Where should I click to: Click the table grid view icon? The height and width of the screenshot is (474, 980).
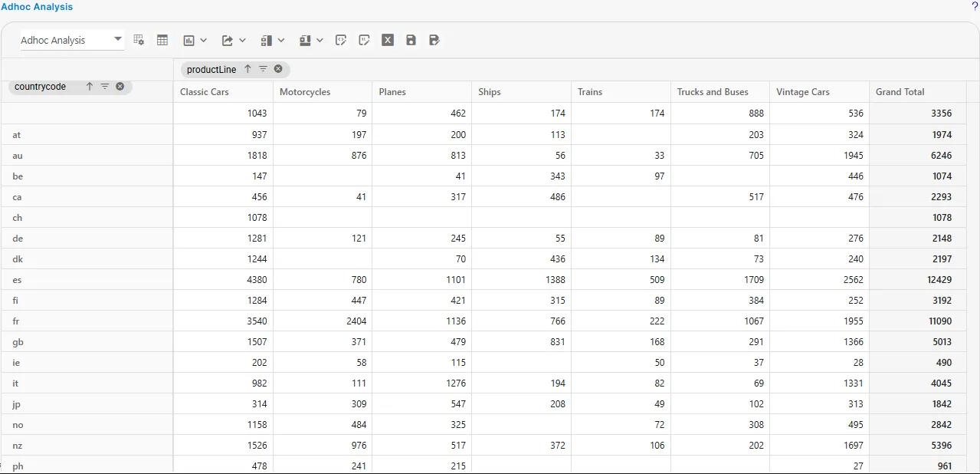(x=162, y=40)
